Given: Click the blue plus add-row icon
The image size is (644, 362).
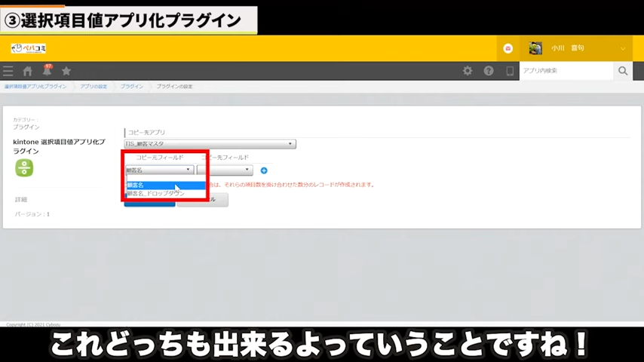Looking at the screenshot, I should point(264,170).
